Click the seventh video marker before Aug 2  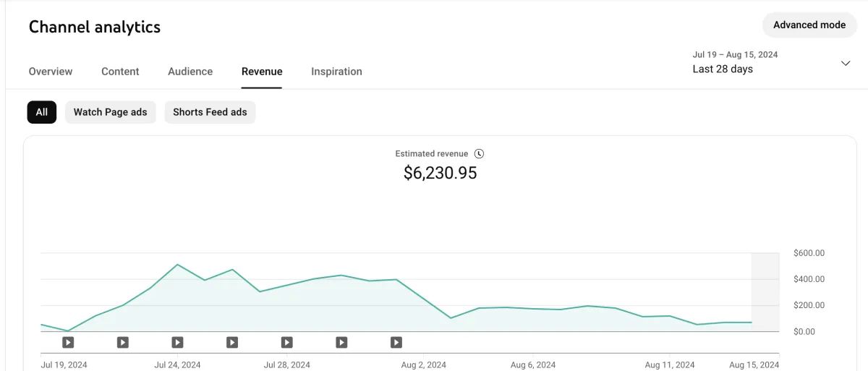[x=396, y=342]
